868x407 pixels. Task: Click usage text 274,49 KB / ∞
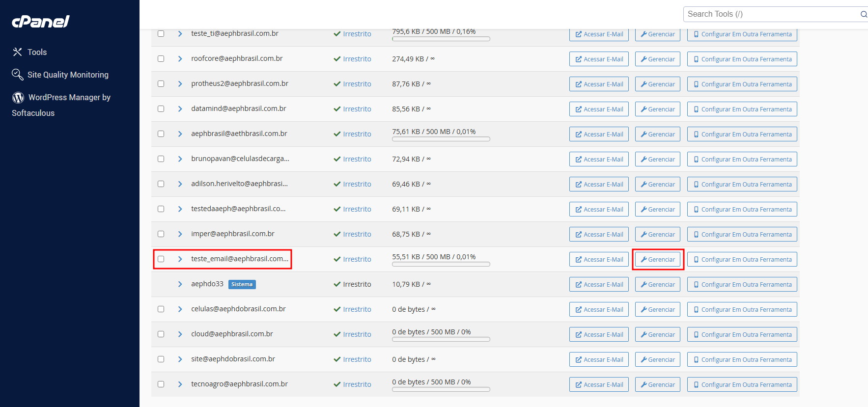(414, 59)
